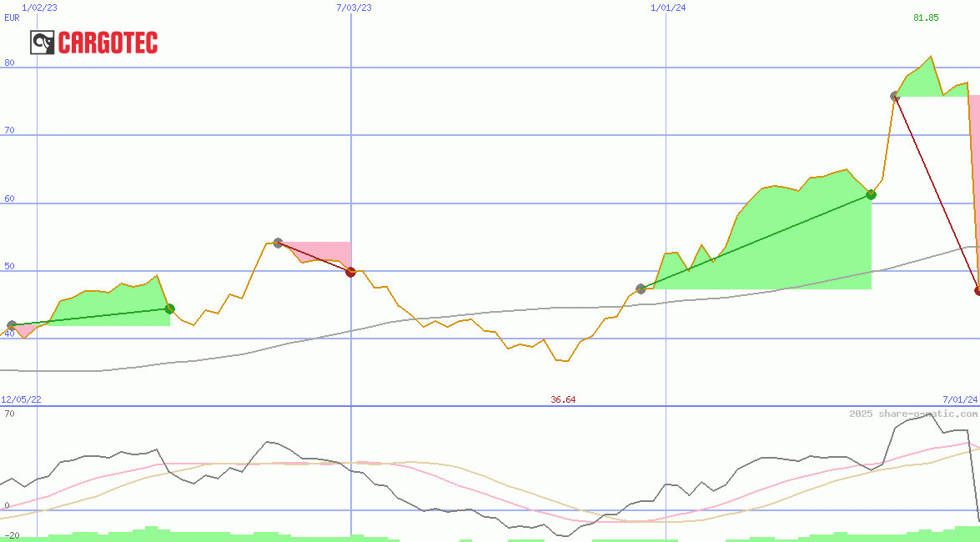Click red marker on the 7/03/23 vertical line

coord(351,272)
